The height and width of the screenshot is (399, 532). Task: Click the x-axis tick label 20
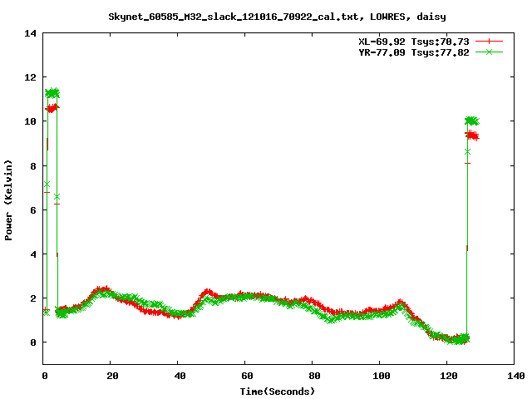point(112,376)
